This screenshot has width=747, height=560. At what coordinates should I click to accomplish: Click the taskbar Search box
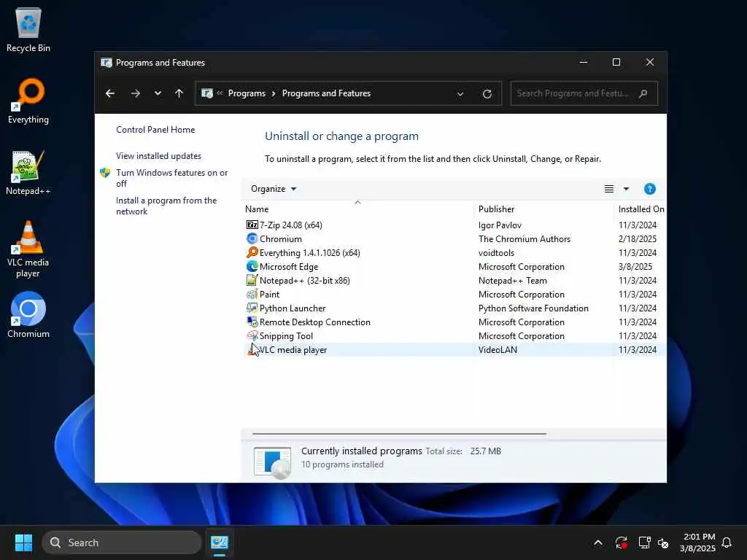pos(122,542)
